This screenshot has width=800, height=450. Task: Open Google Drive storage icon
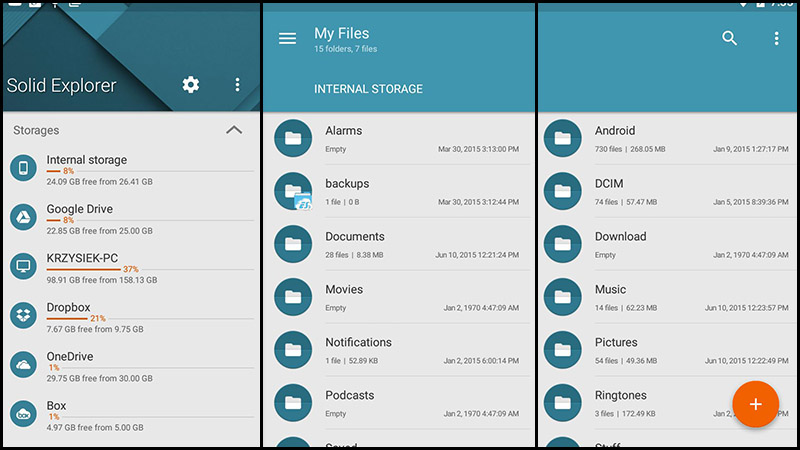24,216
